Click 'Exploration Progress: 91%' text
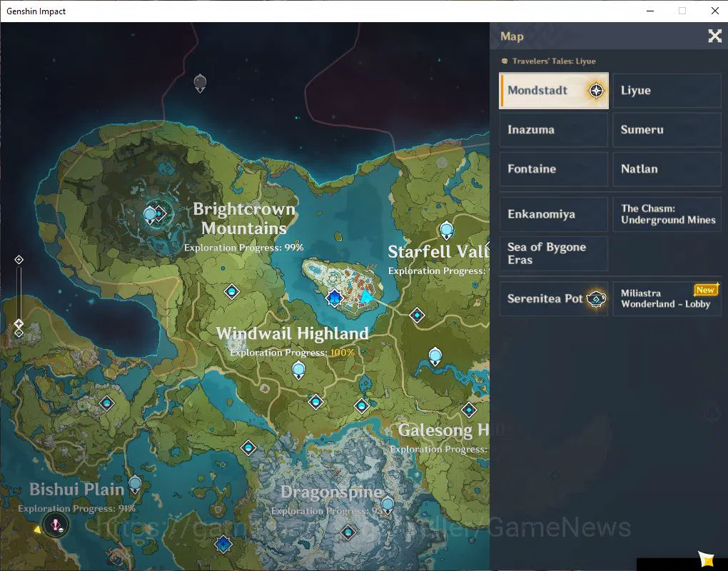 [x=76, y=508]
